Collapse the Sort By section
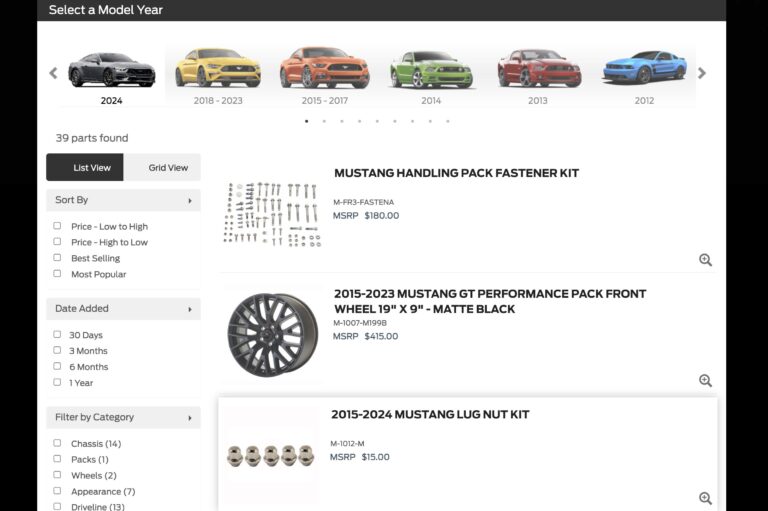Viewport: 768px width, 511px height. pyautogui.click(x=123, y=200)
